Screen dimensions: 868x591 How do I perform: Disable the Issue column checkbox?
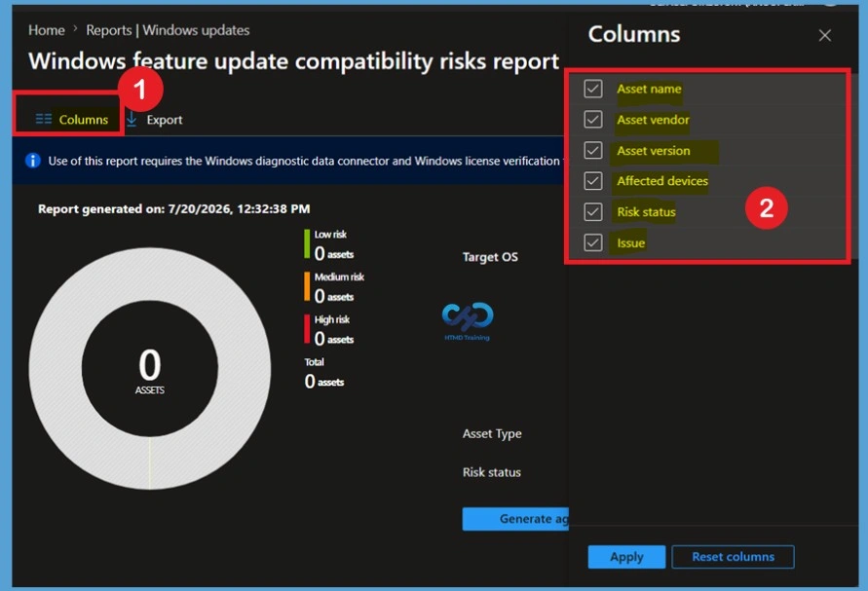click(593, 242)
